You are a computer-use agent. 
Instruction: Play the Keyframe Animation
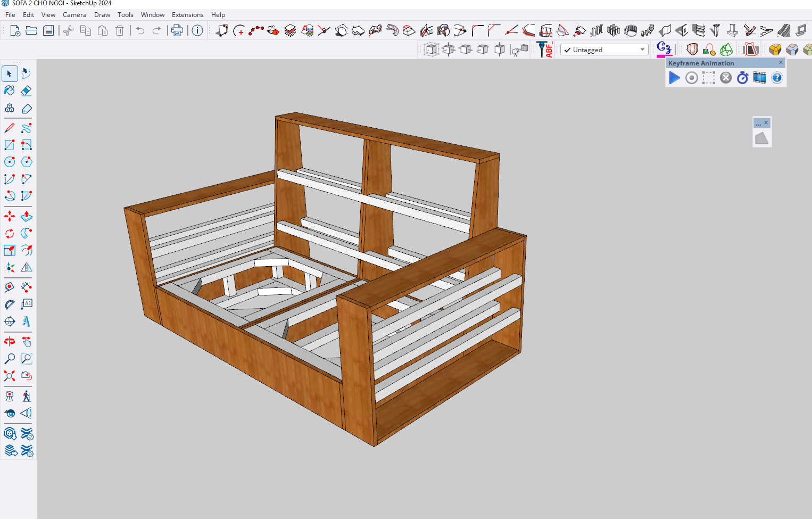click(x=674, y=78)
